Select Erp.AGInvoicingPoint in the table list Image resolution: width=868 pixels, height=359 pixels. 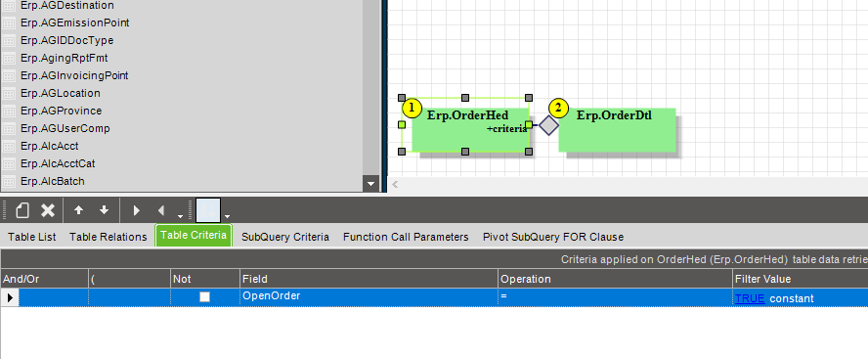point(74,75)
